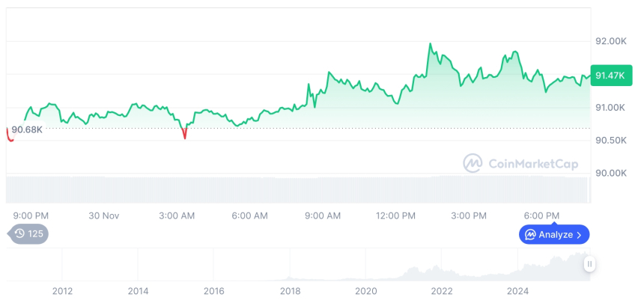This screenshot has height=300, width=644.
Task: Click the 12:00 PM time axis label
Action: tap(395, 215)
